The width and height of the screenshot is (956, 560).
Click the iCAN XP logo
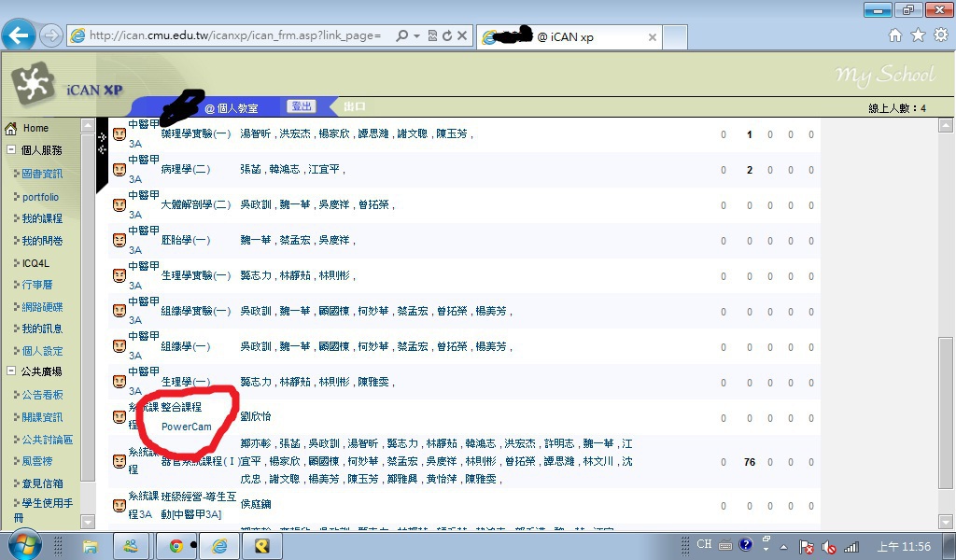[67, 85]
